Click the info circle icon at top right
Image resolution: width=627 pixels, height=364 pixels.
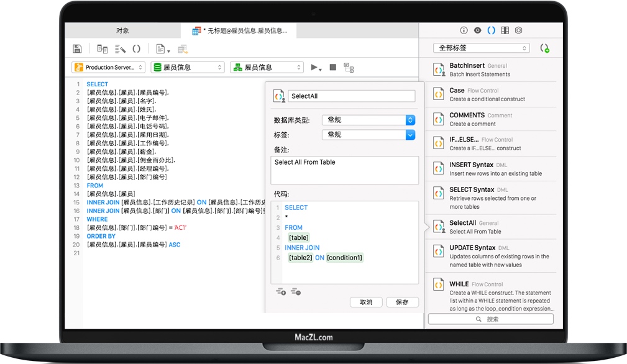pyautogui.click(x=463, y=29)
